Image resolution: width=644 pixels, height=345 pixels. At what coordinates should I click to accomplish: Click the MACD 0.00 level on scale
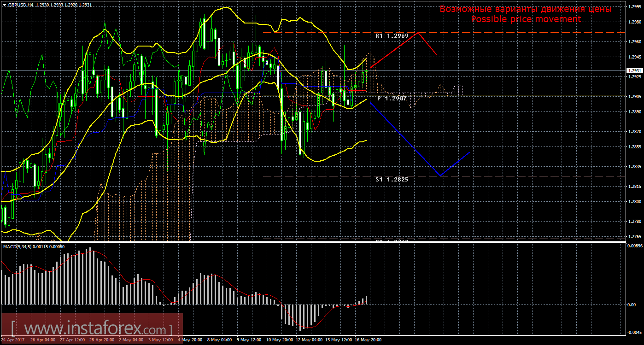tap(632, 305)
